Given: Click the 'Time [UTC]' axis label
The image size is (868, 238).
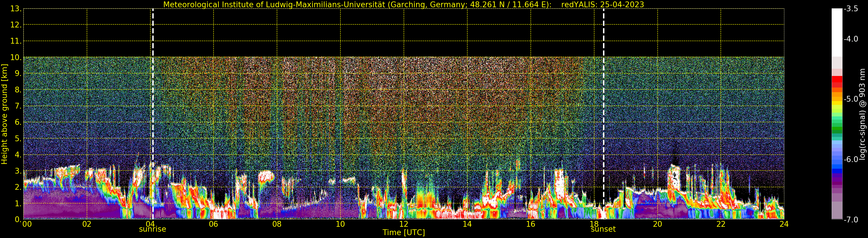Looking at the screenshot, I should [404, 232].
